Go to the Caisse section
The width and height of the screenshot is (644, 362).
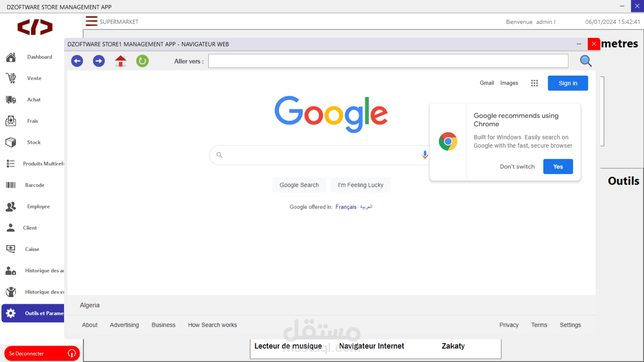pyautogui.click(x=32, y=249)
